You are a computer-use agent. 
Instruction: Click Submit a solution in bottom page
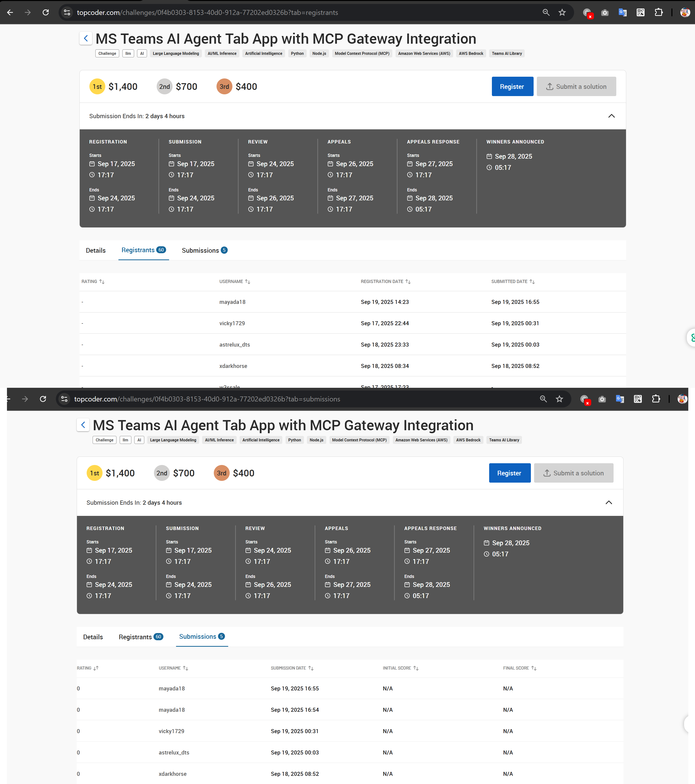click(x=573, y=473)
